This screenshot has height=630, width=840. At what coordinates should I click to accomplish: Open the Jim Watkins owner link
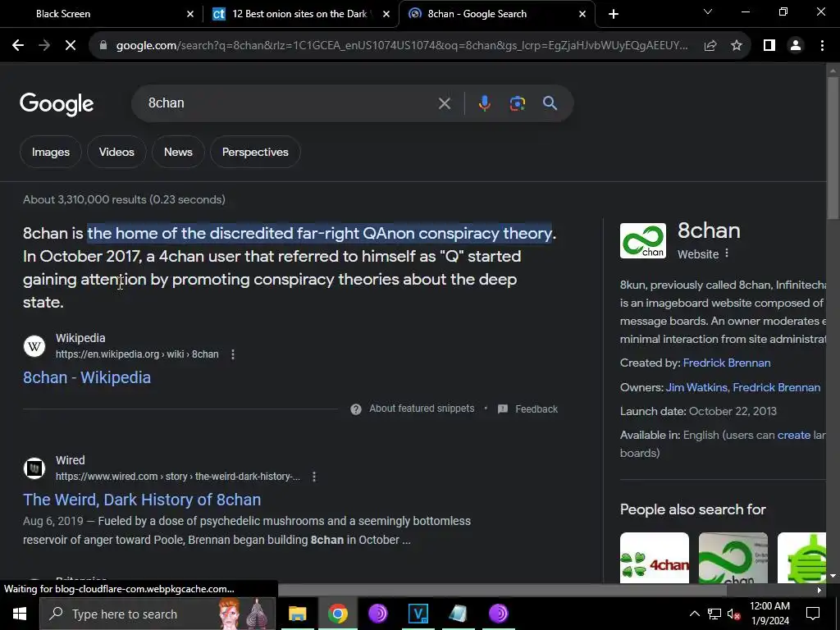[x=696, y=388]
